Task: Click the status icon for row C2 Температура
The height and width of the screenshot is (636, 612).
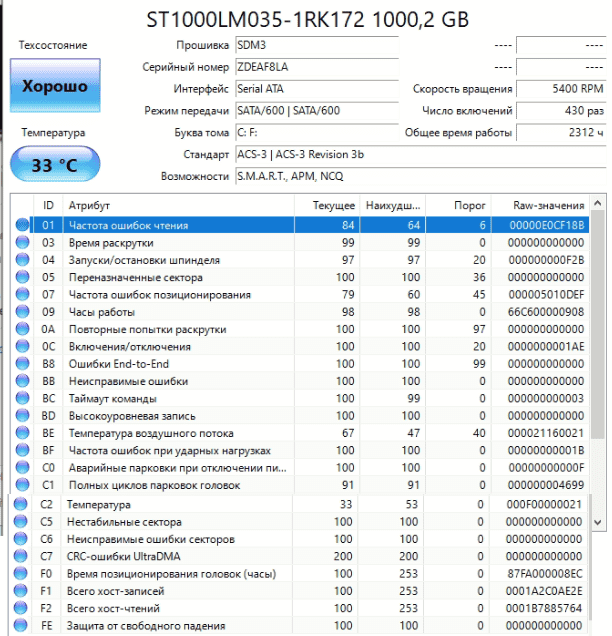Action: click(x=22, y=505)
